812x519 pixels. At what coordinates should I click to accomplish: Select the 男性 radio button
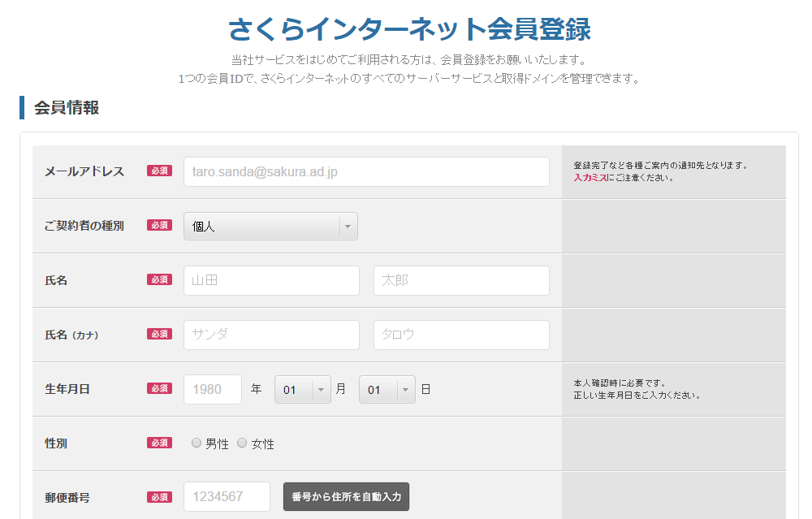coord(197,443)
